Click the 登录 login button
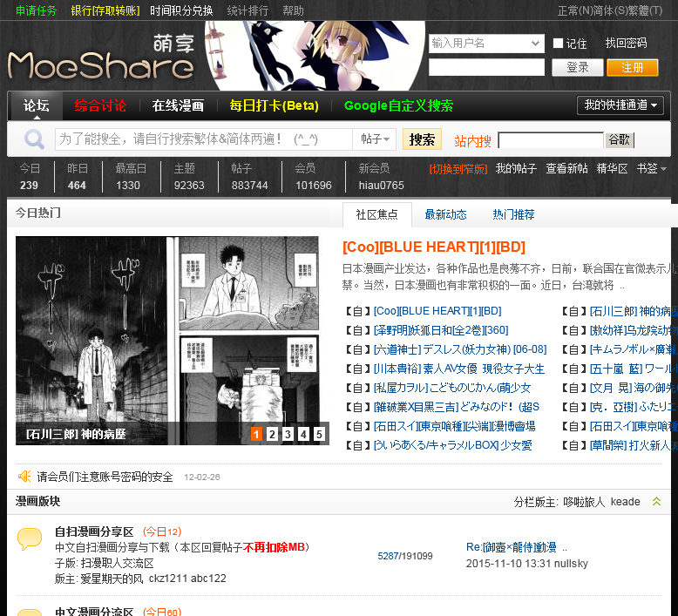 (577, 67)
